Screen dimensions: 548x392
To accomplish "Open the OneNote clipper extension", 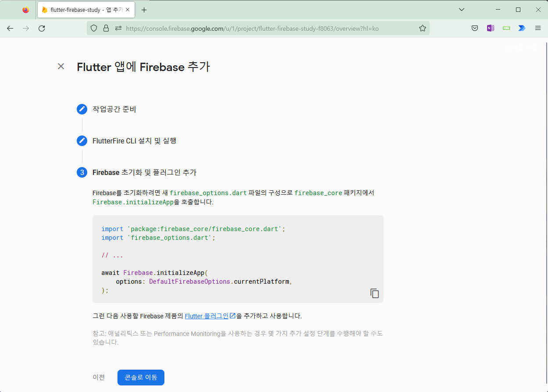I will (490, 28).
